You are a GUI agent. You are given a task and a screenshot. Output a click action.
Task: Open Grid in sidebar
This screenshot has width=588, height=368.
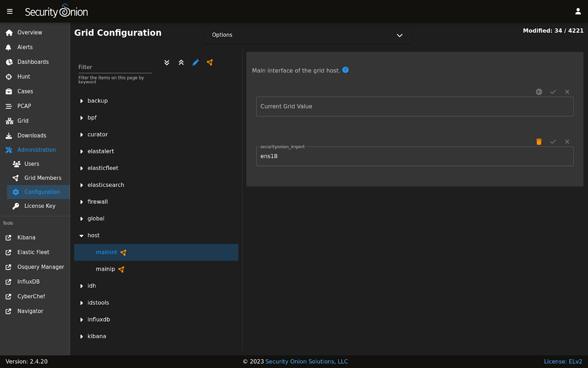click(35, 121)
